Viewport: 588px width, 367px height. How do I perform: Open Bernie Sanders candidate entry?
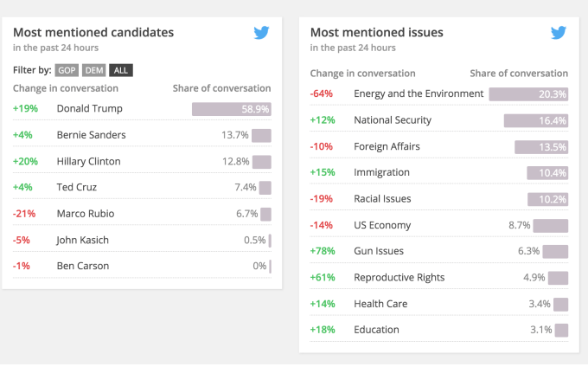91,135
